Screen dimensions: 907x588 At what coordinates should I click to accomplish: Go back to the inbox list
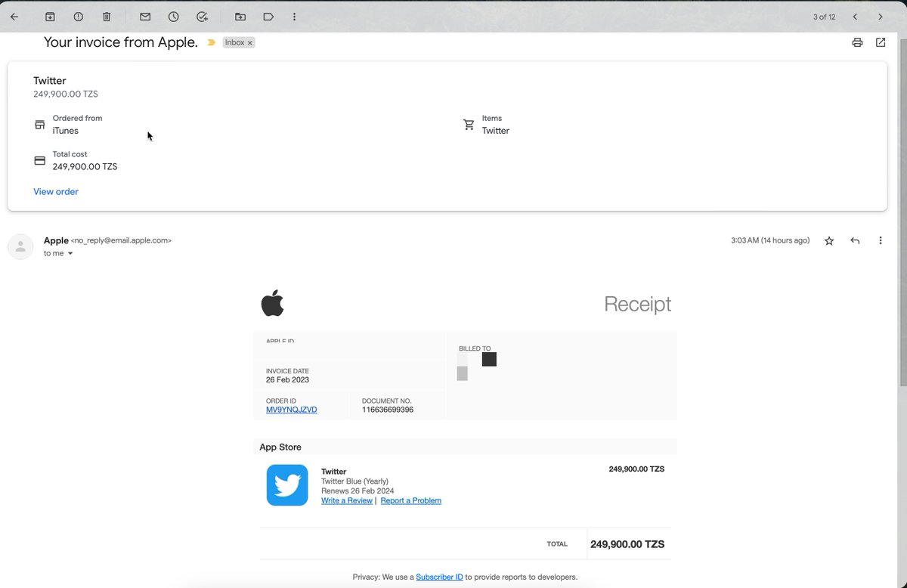click(x=14, y=17)
